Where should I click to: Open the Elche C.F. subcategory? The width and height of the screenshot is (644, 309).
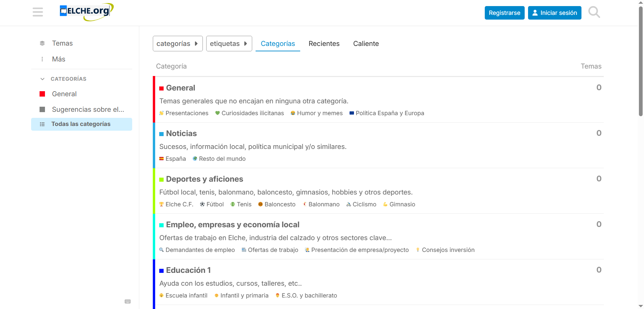(176, 204)
